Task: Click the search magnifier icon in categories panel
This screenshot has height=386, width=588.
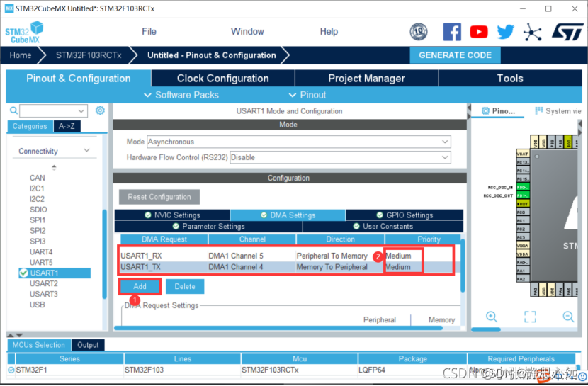Action: [x=13, y=110]
